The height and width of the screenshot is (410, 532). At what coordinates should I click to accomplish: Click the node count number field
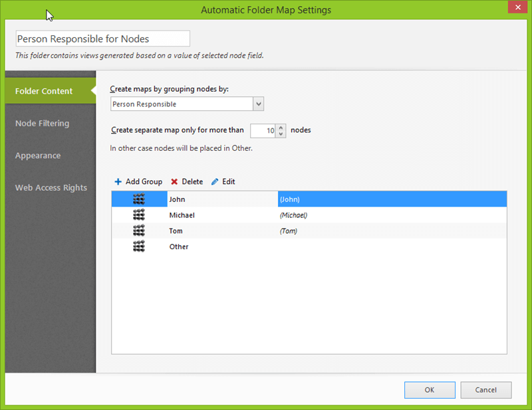coord(263,130)
